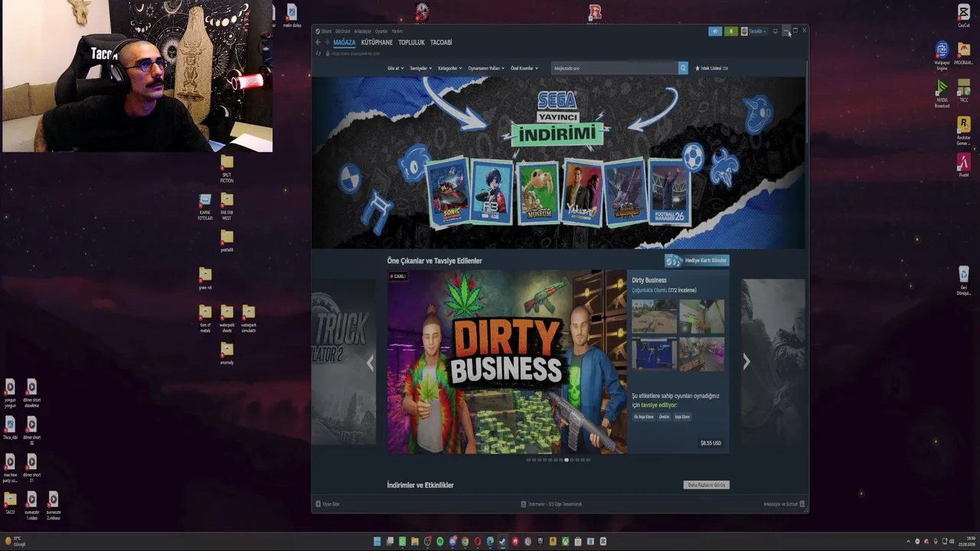Open the TacoAbi account dropdown
Image resolution: width=980 pixels, height=551 pixels.
click(x=753, y=31)
